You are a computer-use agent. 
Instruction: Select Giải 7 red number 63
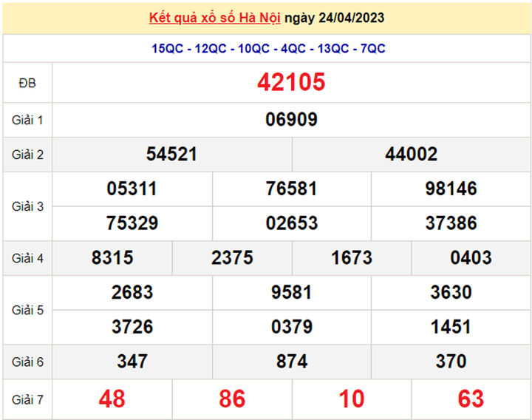click(471, 399)
